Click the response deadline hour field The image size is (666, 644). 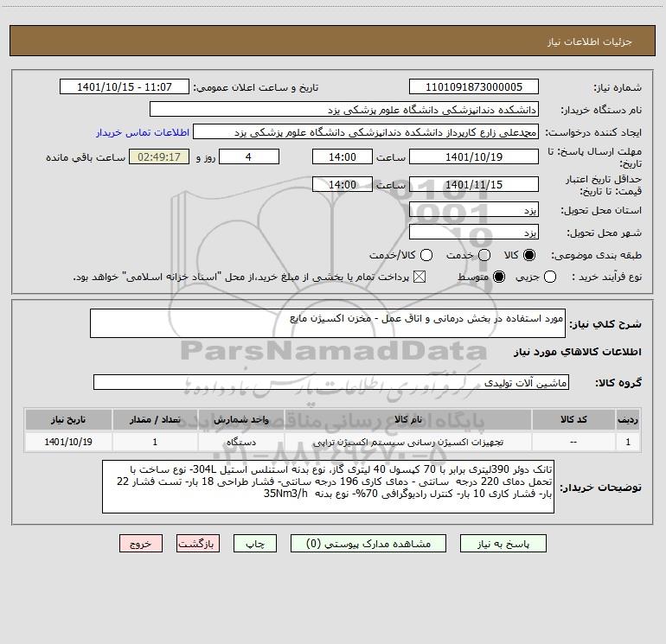click(343, 156)
